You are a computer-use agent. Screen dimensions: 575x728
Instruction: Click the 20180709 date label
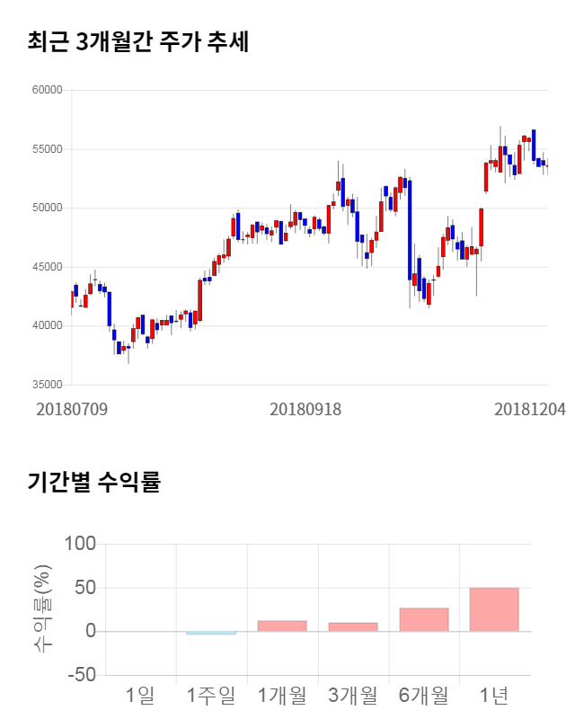coord(72,409)
